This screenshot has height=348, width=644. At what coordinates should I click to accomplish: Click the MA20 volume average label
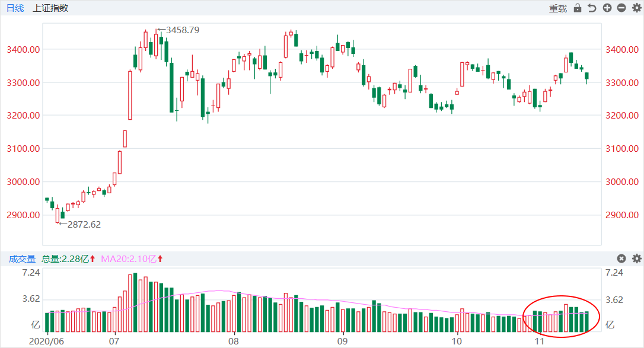pyautogui.click(x=131, y=259)
